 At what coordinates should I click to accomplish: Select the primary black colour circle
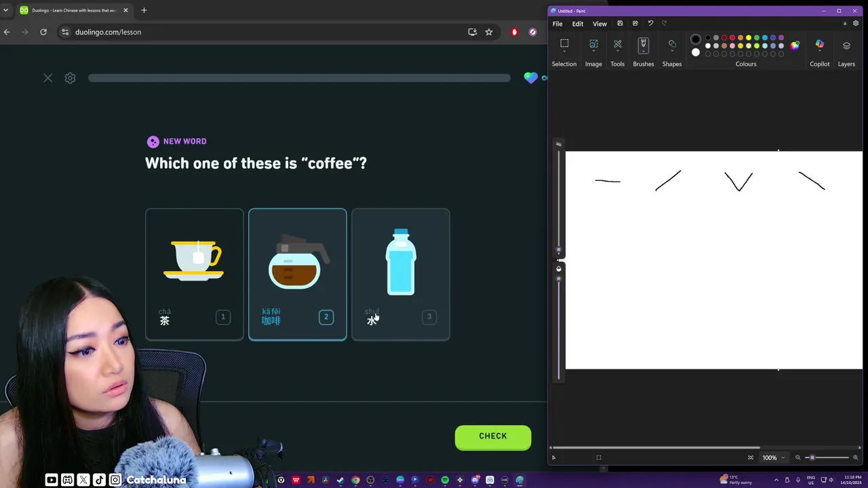click(696, 39)
